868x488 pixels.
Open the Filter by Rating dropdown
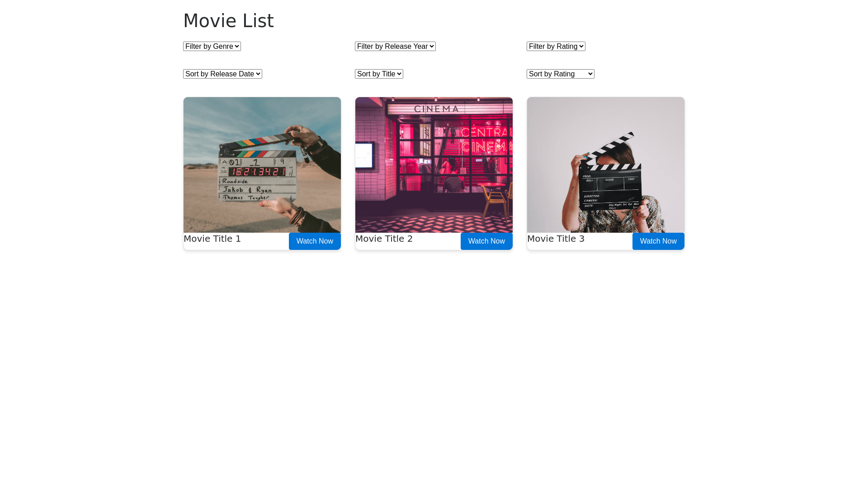pos(556,47)
